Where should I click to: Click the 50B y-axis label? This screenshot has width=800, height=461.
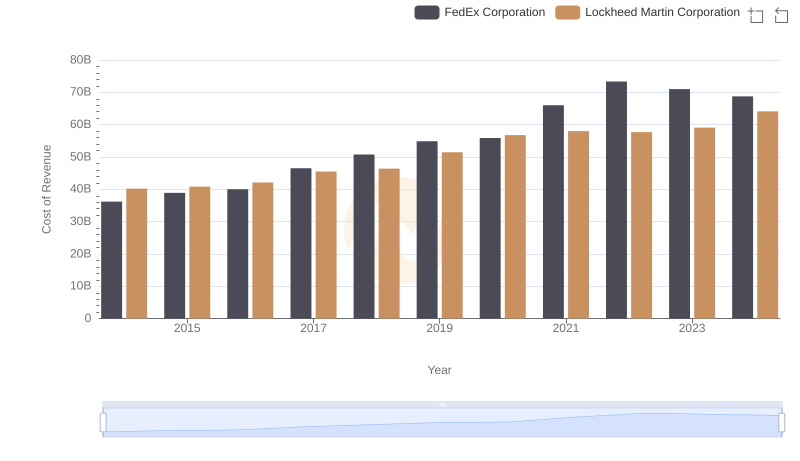point(81,157)
